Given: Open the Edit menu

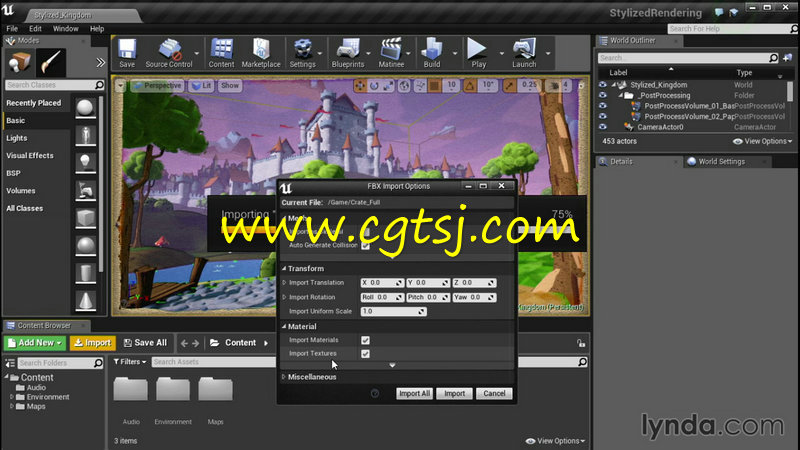Looking at the screenshot, I should click(x=35, y=29).
